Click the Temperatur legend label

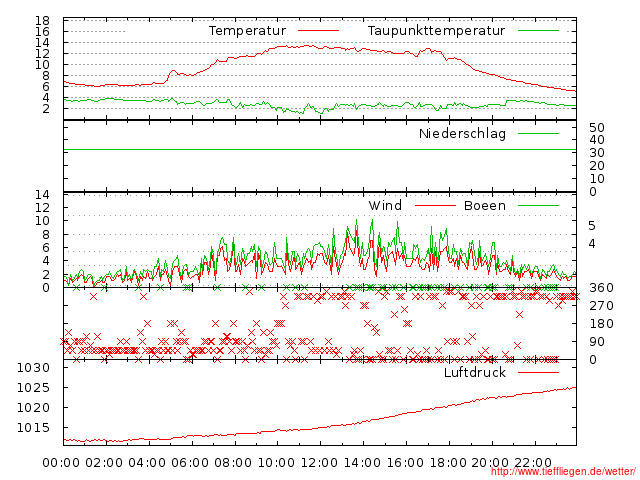247,31
